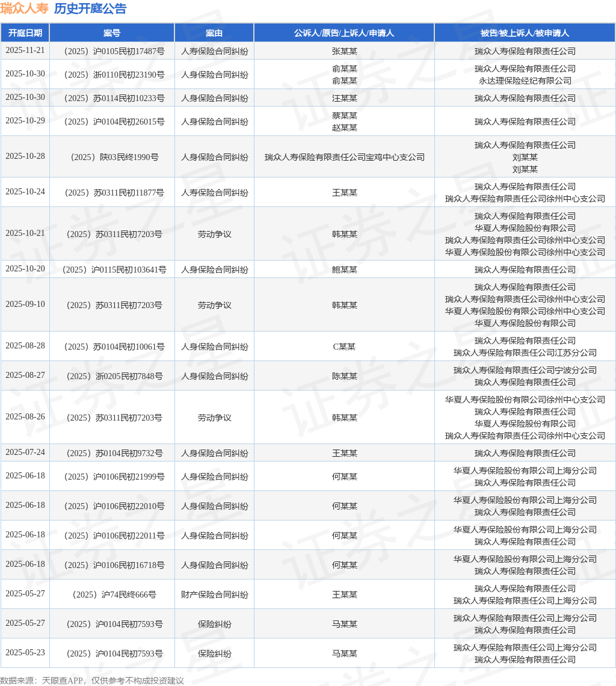This screenshot has width=616, height=686.
Task: Click case number 陕03民终1990号
Action: (115, 157)
